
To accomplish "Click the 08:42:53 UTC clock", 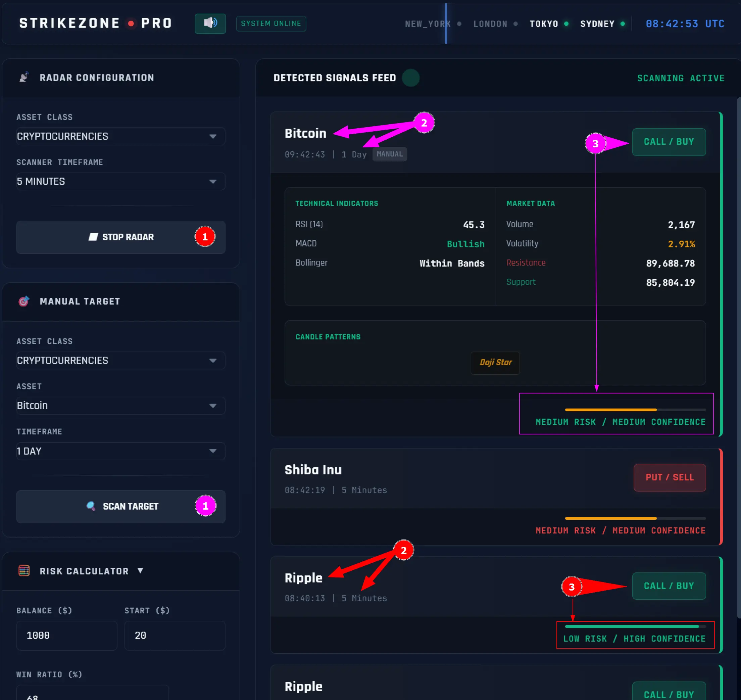I will [x=685, y=24].
